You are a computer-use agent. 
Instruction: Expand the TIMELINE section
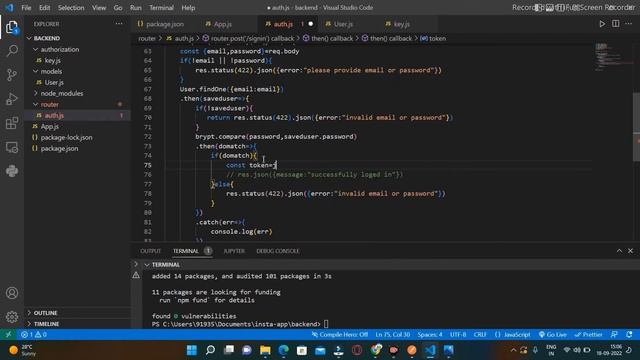click(78, 324)
